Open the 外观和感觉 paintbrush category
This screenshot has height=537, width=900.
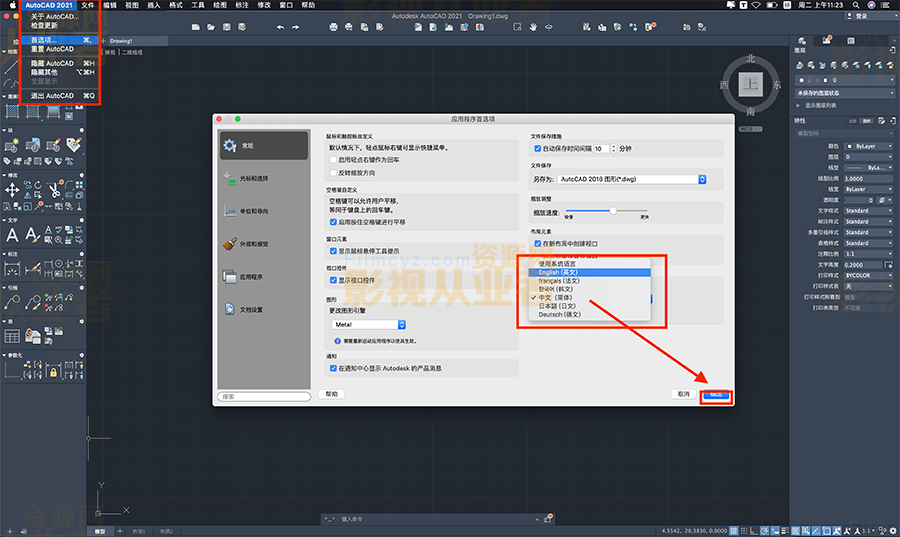[x=264, y=244]
